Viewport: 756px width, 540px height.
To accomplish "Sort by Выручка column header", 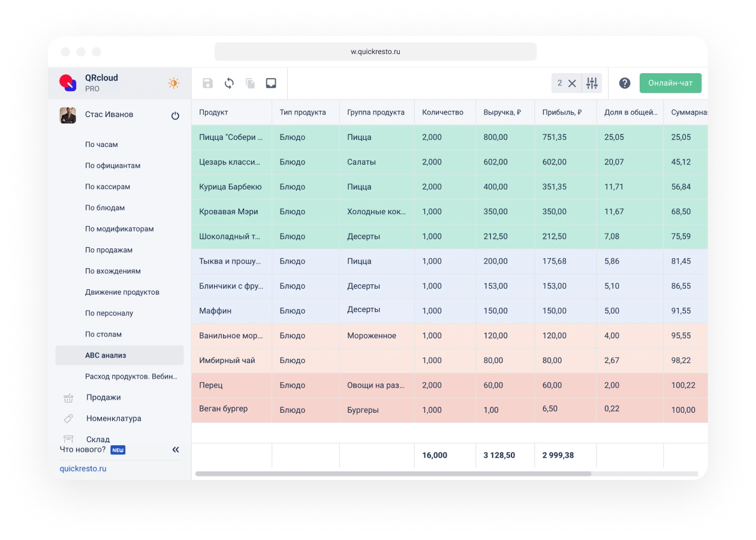I will click(x=502, y=112).
